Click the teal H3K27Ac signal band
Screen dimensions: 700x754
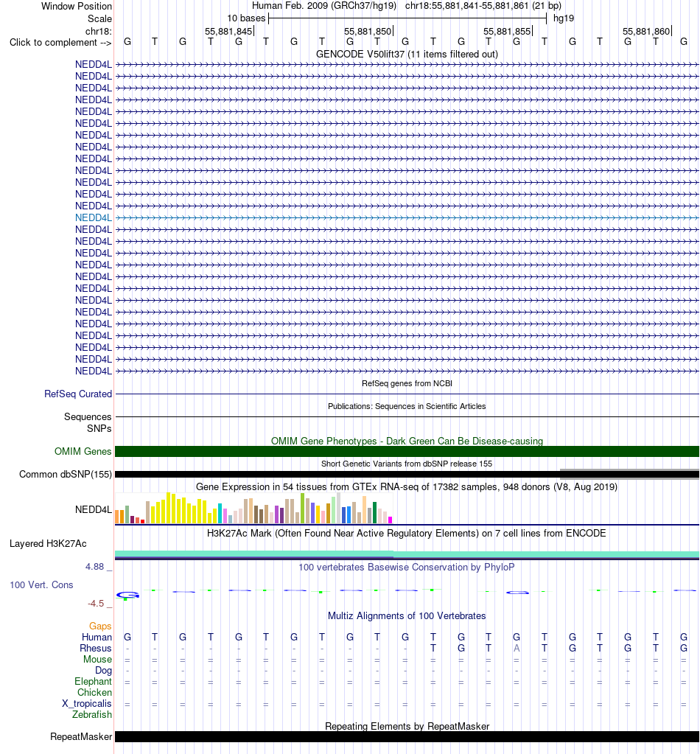point(407,554)
